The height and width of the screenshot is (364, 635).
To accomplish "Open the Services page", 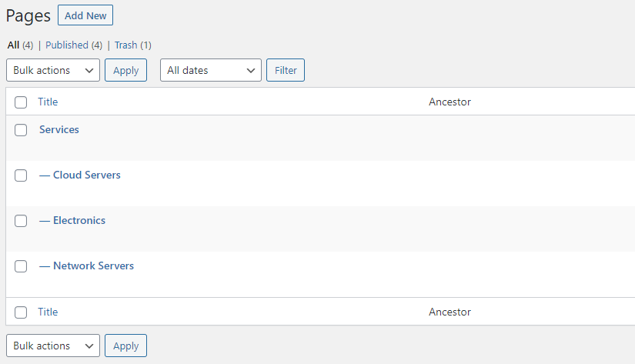I will (x=59, y=129).
